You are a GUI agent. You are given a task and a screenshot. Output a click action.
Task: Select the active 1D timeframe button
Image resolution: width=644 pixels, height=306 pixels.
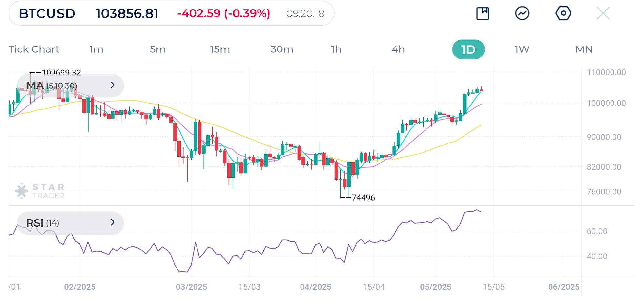tap(468, 49)
